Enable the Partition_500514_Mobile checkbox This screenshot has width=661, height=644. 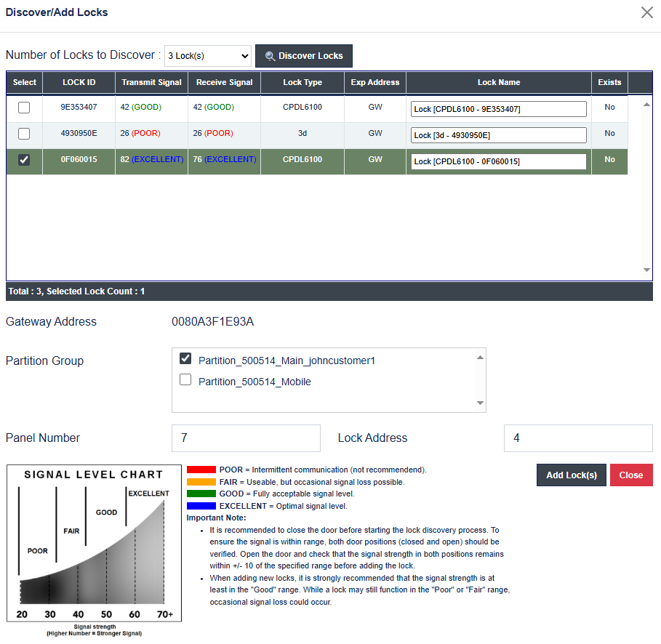(x=185, y=380)
